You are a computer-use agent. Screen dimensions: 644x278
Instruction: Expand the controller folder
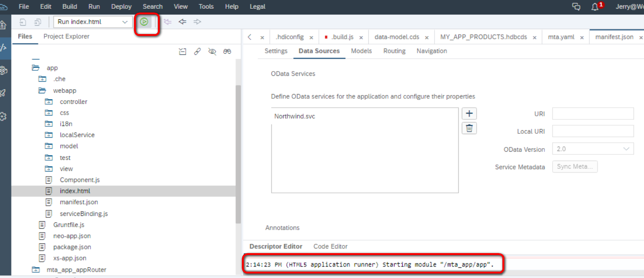tap(49, 102)
